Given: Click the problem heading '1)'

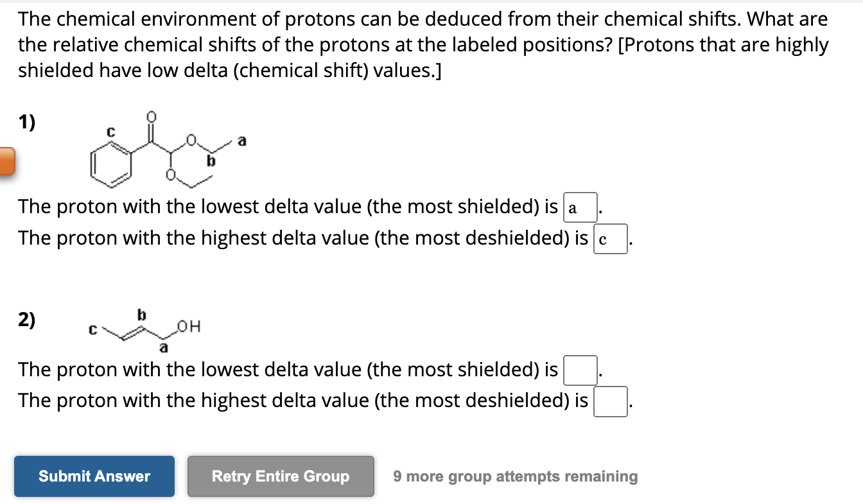Looking at the screenshot, I should pyautogui.click(x=26, y=121).
